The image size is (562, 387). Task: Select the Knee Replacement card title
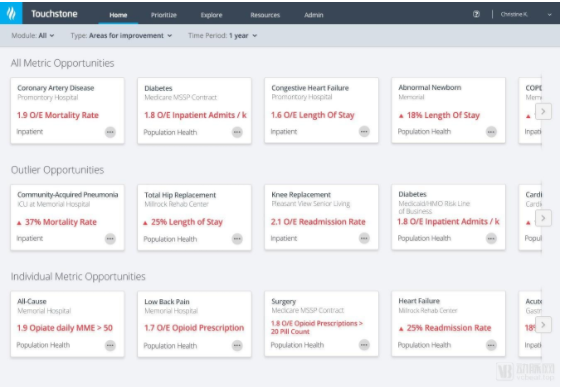pos(301,195)
